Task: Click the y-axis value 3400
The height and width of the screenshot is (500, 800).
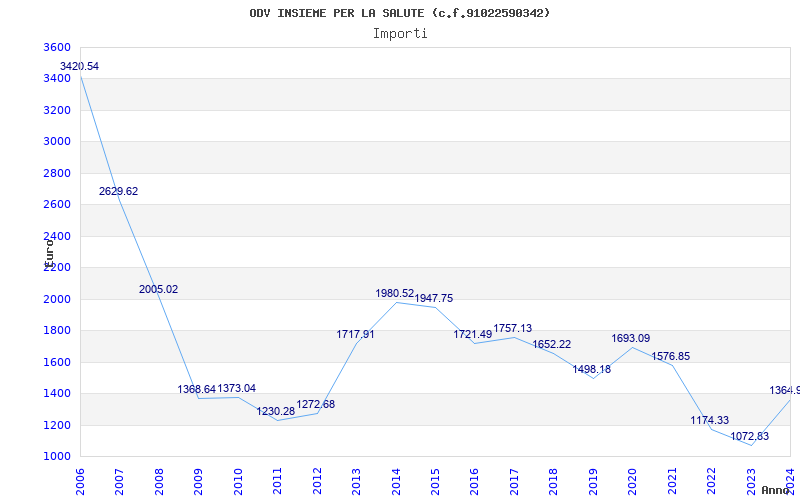Action: tap(55, 79)
